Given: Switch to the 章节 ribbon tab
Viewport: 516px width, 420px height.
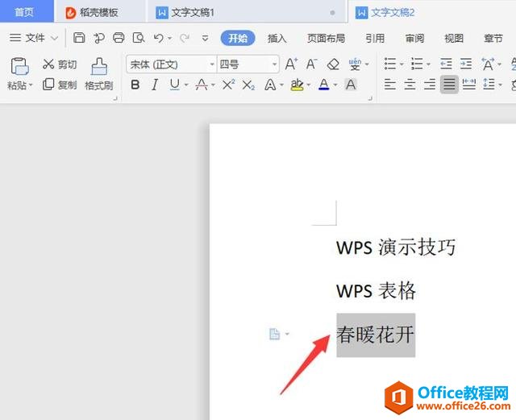Looking at the screenshot, I should pyautogui.click(x=493, y=39).
